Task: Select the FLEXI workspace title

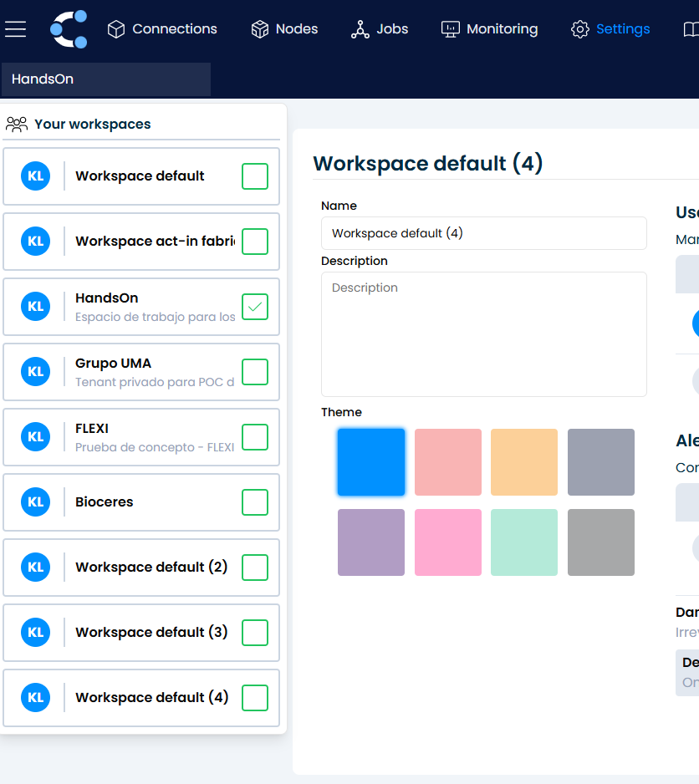Action: pos(92,429)
